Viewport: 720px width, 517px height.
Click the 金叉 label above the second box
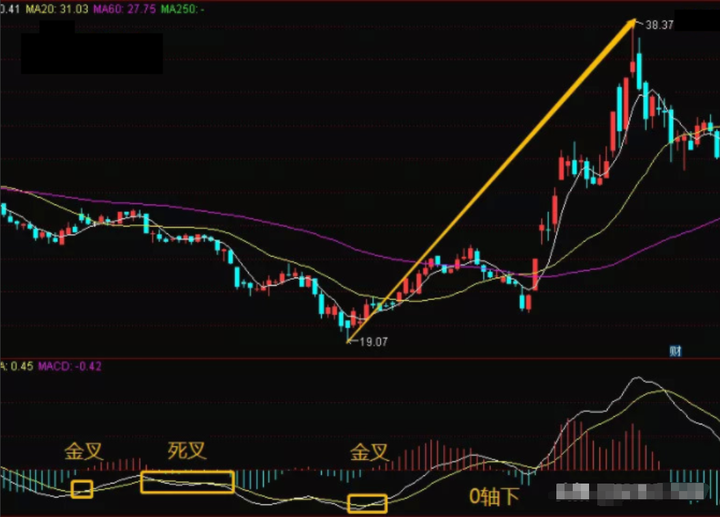369,453
